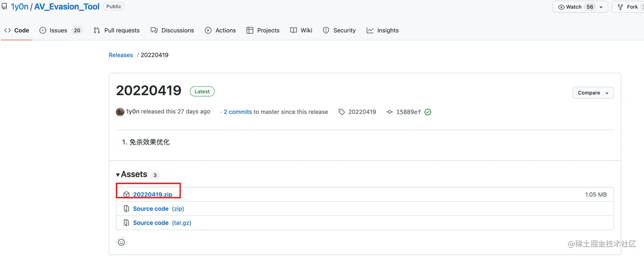The image size is (644, 256).
Task: Click the Watch count 56
Action: coord(590,7)
